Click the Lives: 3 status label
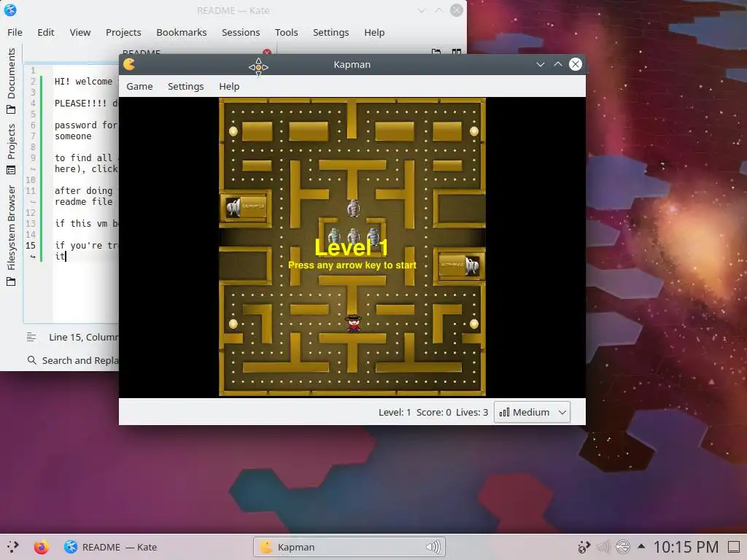 [x=472, y=413]
